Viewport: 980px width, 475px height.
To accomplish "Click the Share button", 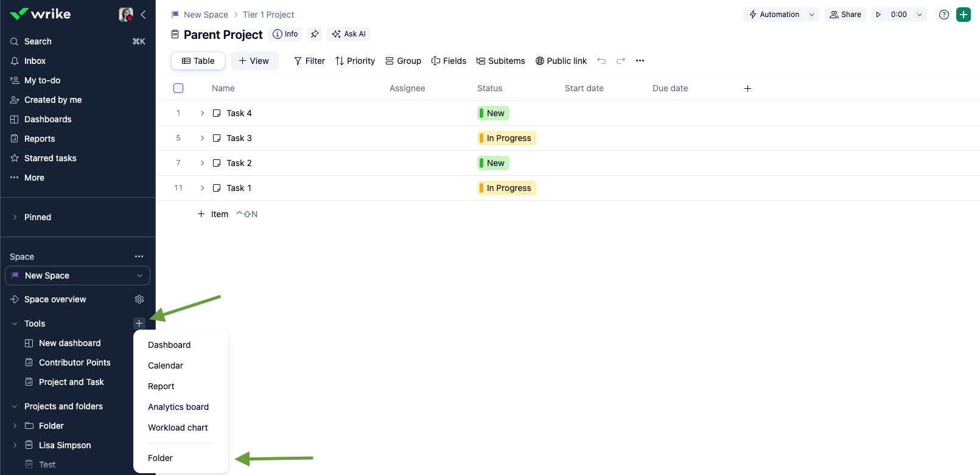I will tap(845, 15).
